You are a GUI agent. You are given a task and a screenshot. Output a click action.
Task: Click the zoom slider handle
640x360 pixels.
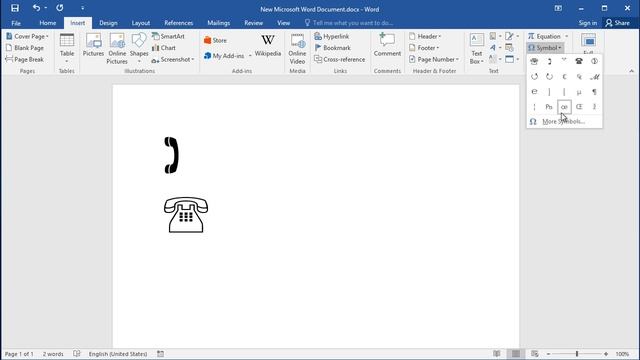click(577, 354)
